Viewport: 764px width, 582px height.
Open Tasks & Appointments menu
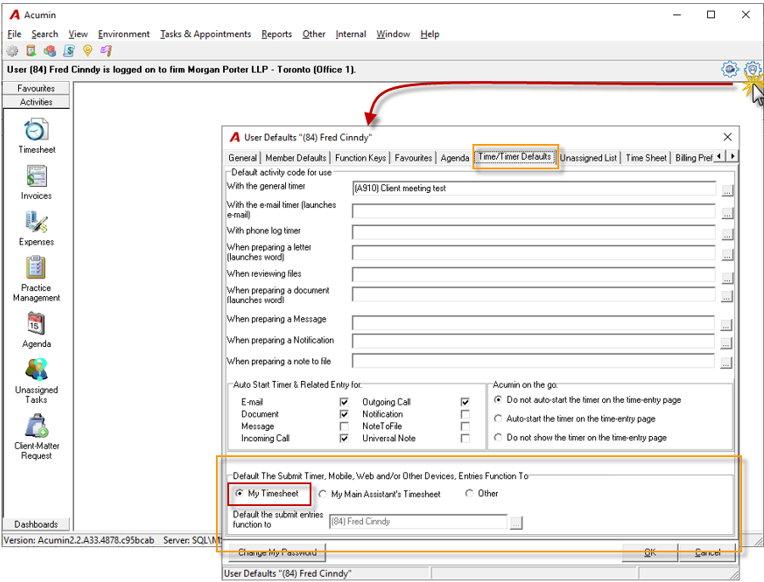[x=205, y=34]
